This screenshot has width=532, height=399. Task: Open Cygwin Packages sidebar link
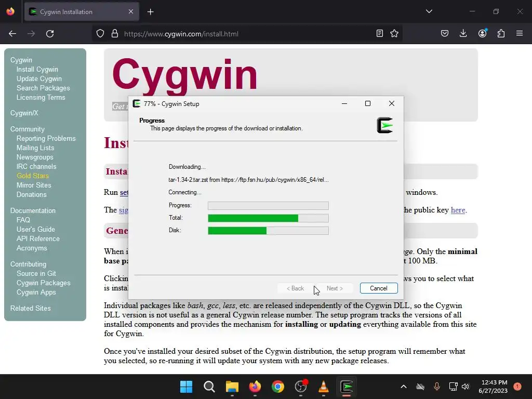click(x=44, y=283)
